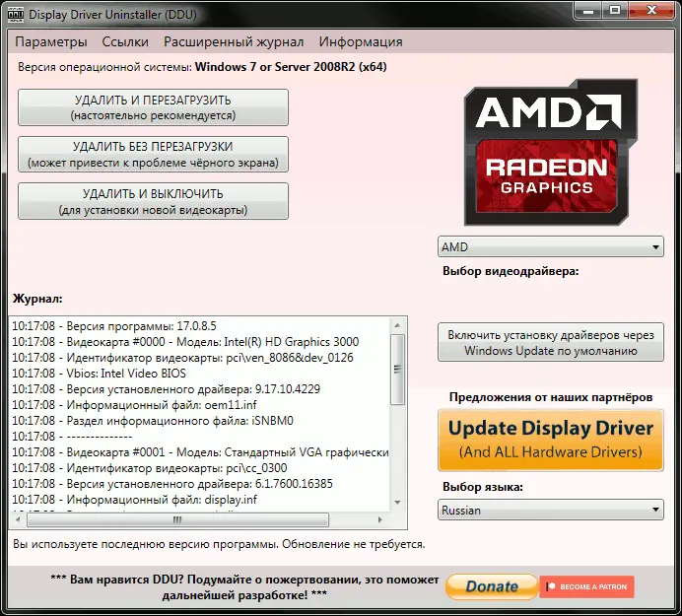Select log line 'pci\cc_0300'
682x616 pixels.
pyautogui.click(x=149, y=468)
